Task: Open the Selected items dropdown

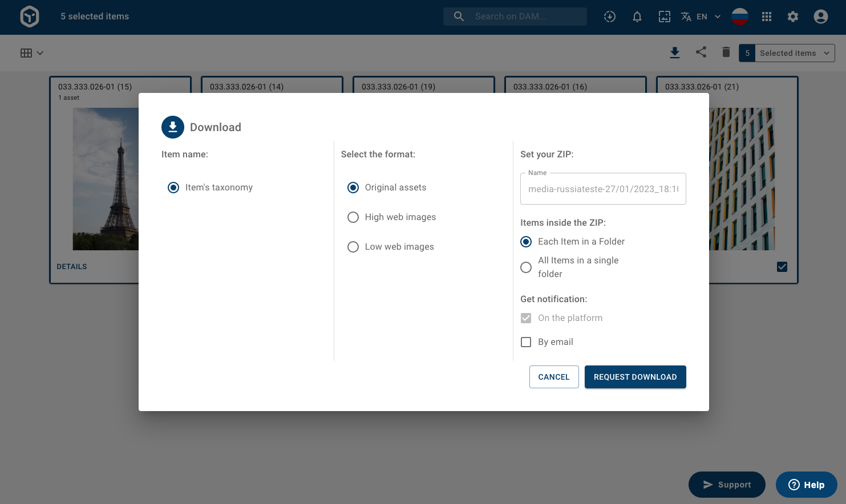Action: pos(795,53)
